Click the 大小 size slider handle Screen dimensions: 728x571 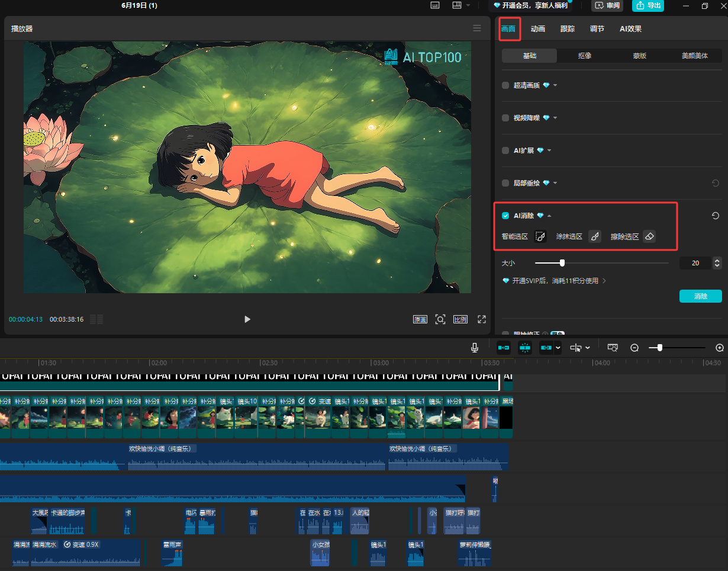[562, 263]
